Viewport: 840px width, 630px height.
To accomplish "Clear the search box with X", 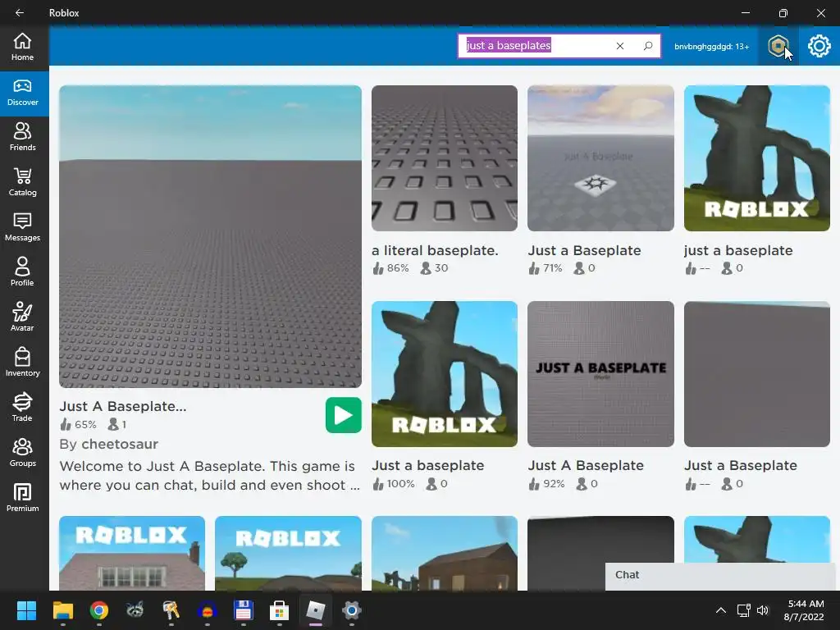I will tap(620, 46).
